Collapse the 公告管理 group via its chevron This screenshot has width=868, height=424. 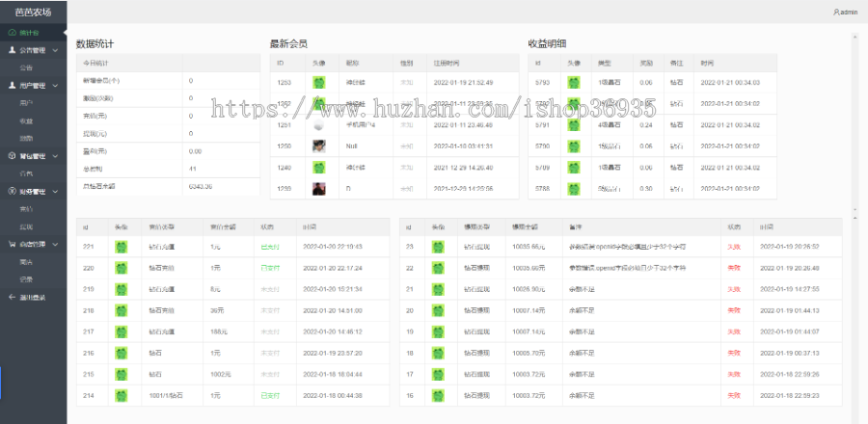point(55,50)
